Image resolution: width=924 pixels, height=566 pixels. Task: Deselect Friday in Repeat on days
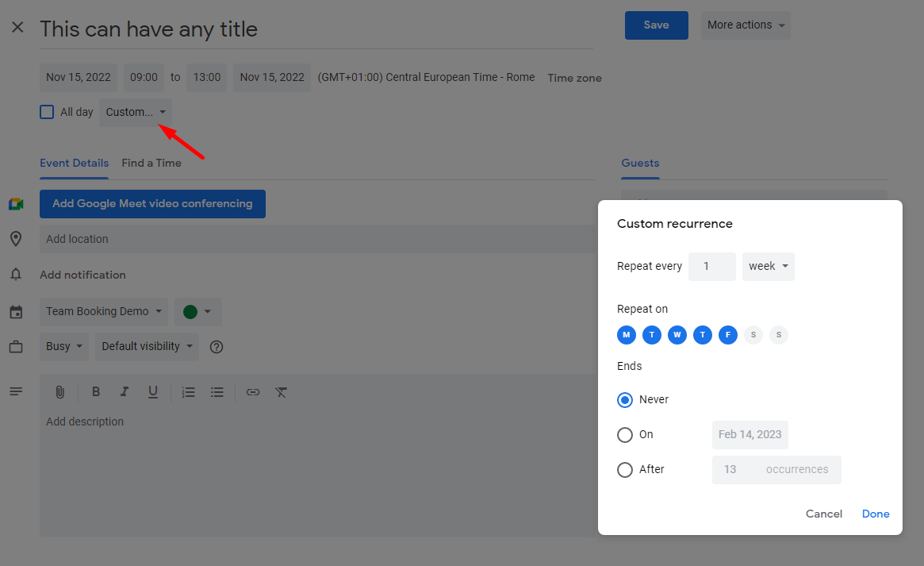[728, 335]
